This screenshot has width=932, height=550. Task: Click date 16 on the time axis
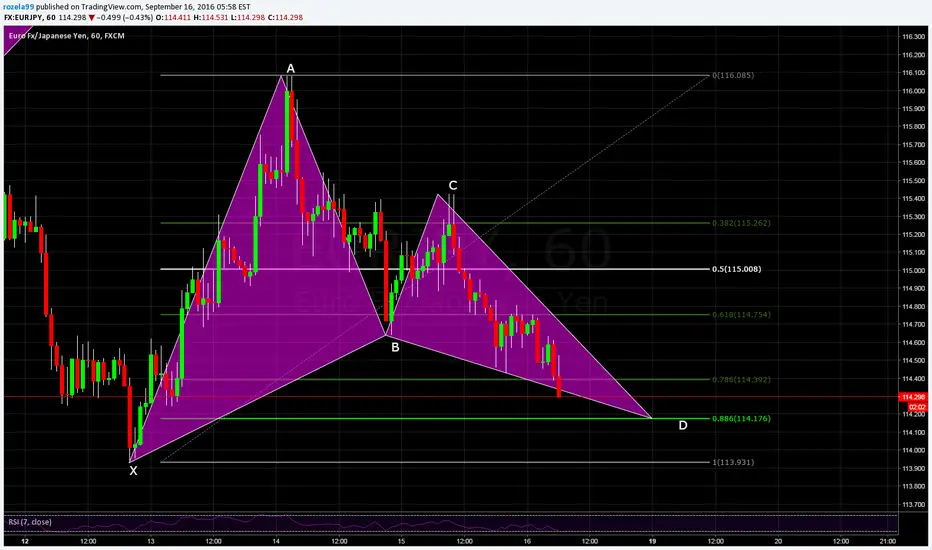(527, 541)
